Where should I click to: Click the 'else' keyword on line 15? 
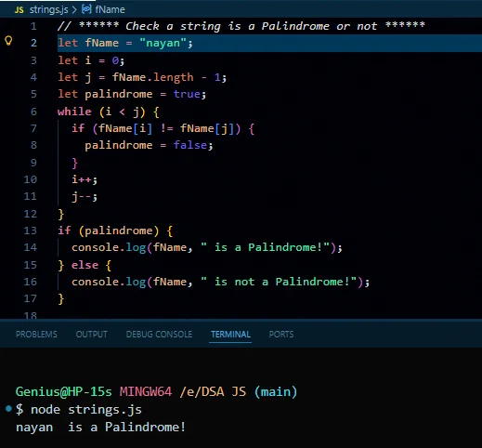coord(85,265)
